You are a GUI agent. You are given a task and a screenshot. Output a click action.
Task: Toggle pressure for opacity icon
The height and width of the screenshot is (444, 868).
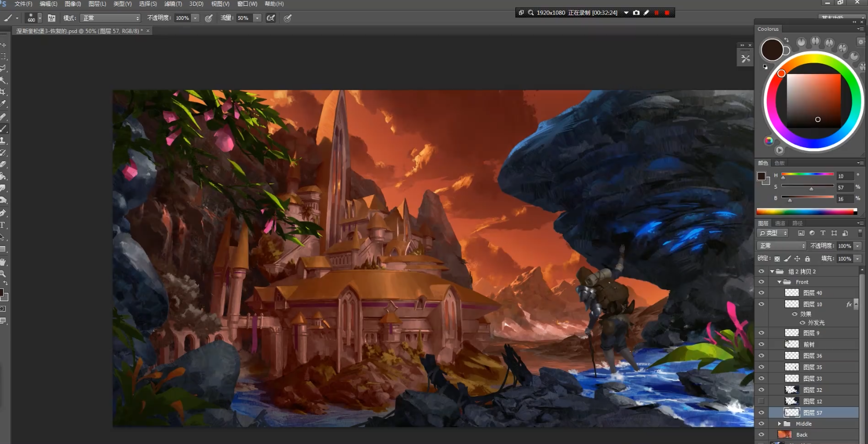point(209,18)
